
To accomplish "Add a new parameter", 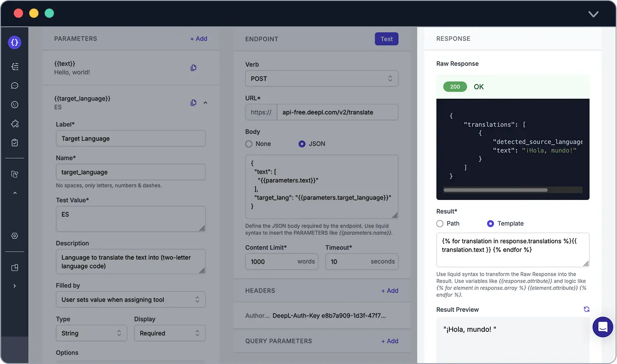I will click(x=198, y=39).
